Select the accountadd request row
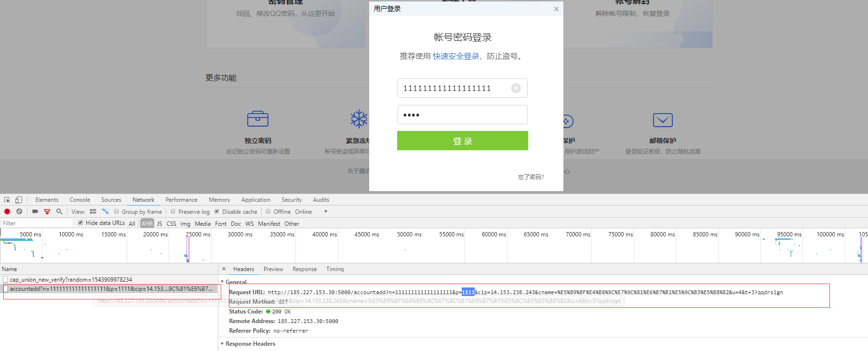The width and height of the screenshot is (868, 351). (x=109, y=289)
